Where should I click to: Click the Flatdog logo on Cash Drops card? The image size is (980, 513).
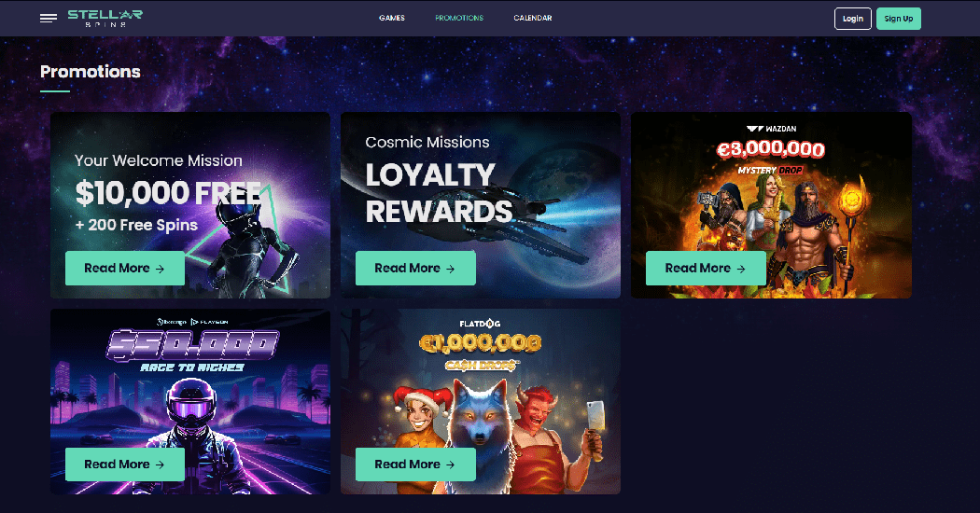coord(480,324)
